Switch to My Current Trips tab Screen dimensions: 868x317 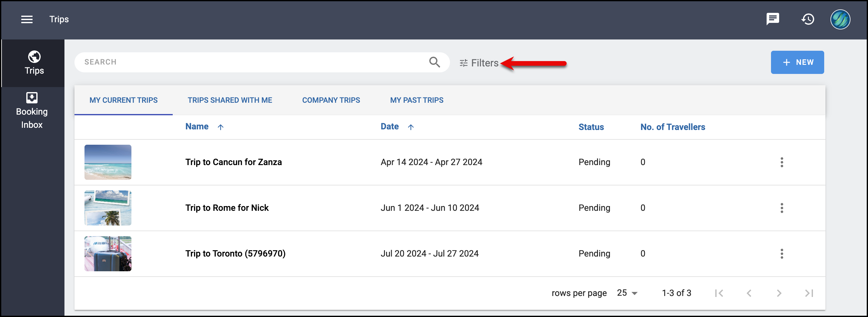[123, 100]
